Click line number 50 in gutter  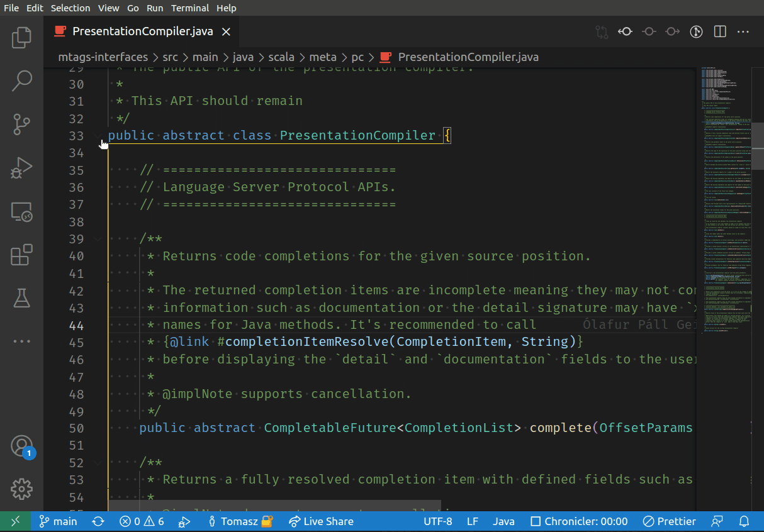76,428
